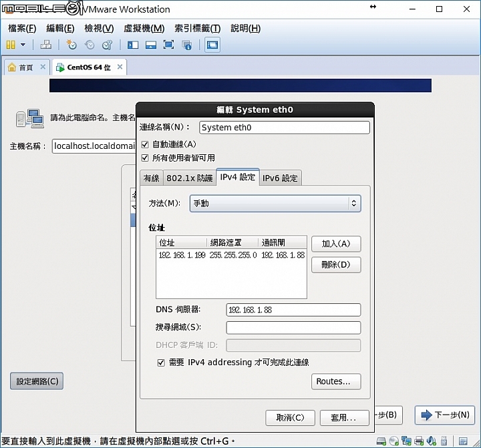
Task: Toggle the library sidebar view icon
Action: pos(133,45)
